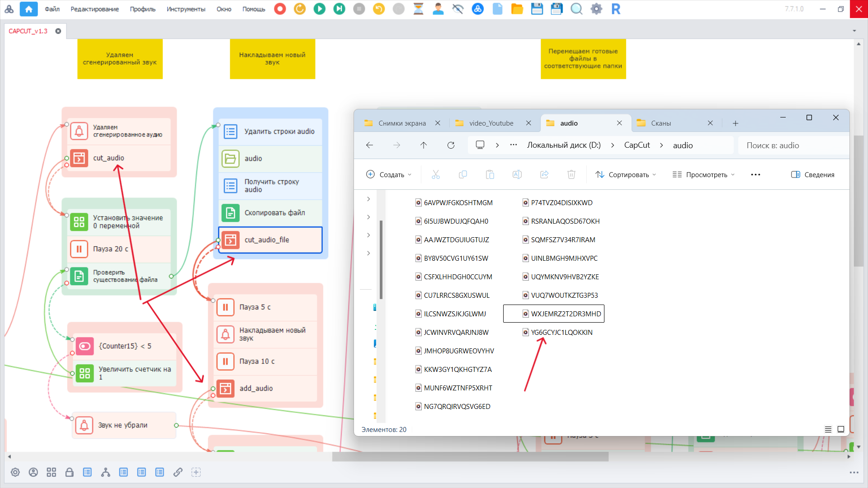Open the Инструменты menu
The image size is (868, 488).
[x=185, y=9]
